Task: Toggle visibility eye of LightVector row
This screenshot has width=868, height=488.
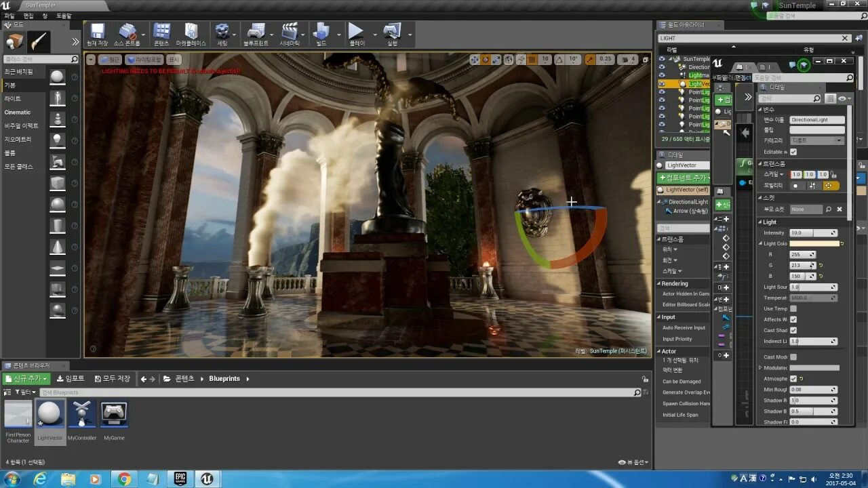Action: [662, 83]
